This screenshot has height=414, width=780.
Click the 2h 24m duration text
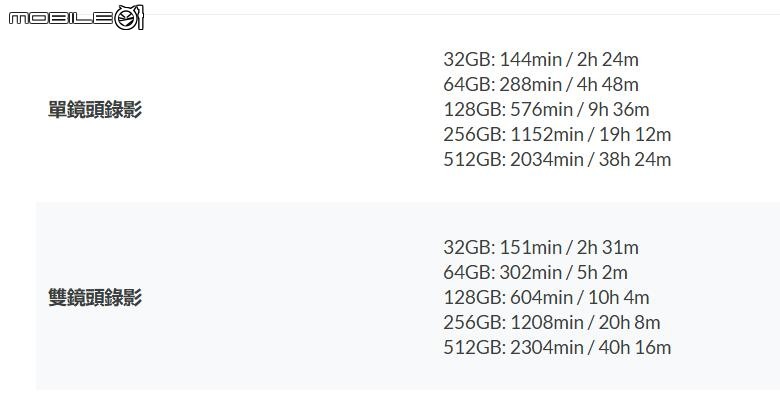(x=607, y=60)
